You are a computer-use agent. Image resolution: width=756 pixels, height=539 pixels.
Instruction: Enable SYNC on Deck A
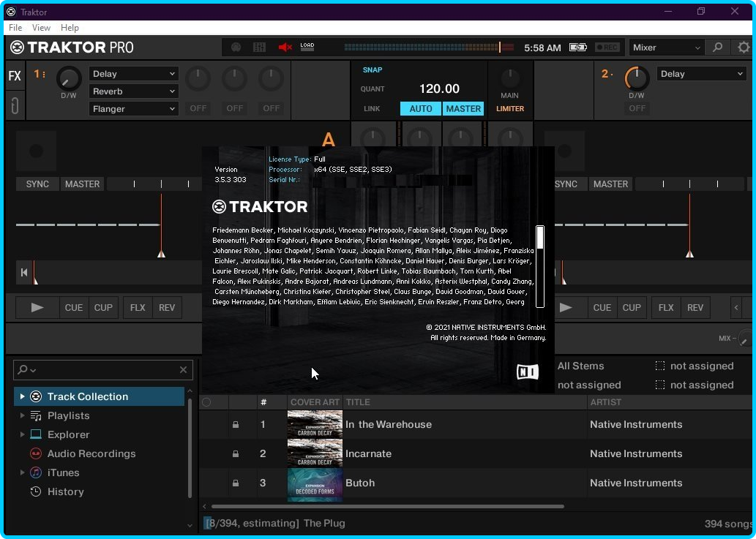(x=37, y=184)
